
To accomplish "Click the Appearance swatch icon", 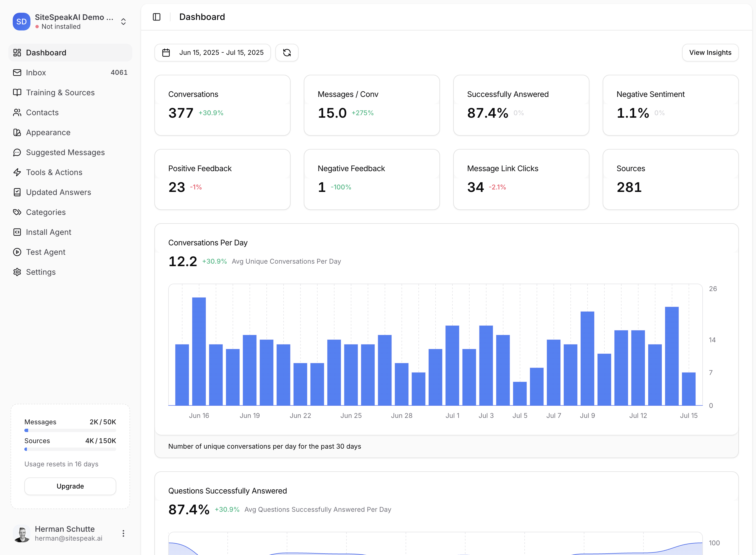I will tap(17, 132).
